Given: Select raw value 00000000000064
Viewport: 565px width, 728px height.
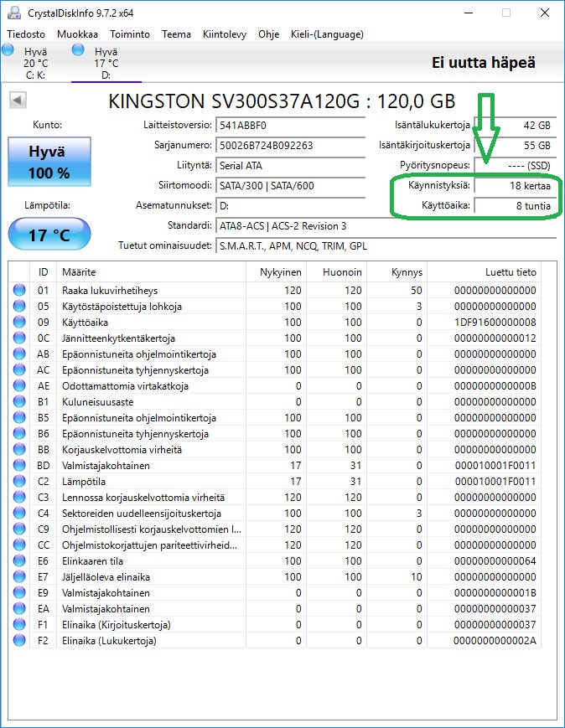Looking at the screenshot, I should [495, 561].
